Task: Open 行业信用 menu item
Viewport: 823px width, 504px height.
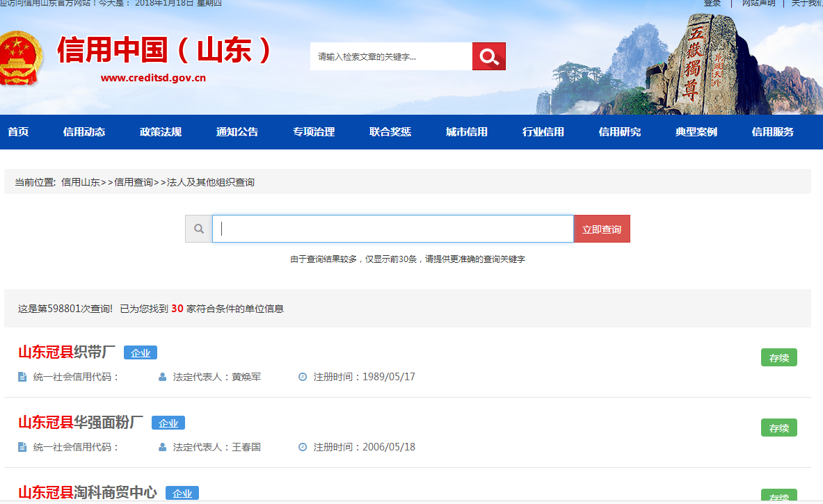Action: 543,131
